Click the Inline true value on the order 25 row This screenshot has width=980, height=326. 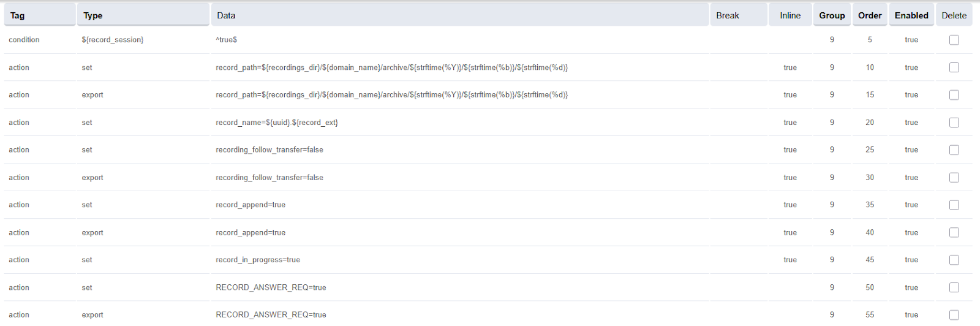(790, 150)
